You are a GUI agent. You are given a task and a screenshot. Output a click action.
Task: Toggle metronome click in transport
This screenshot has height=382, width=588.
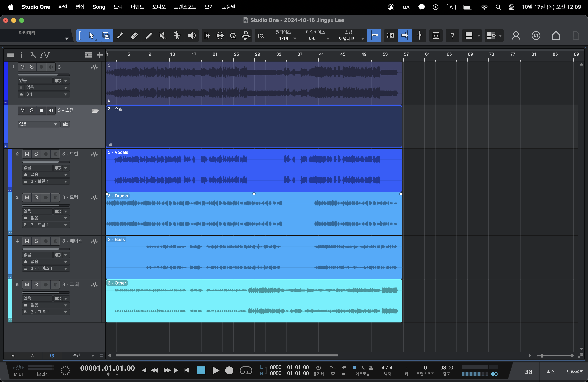point(371,368)
